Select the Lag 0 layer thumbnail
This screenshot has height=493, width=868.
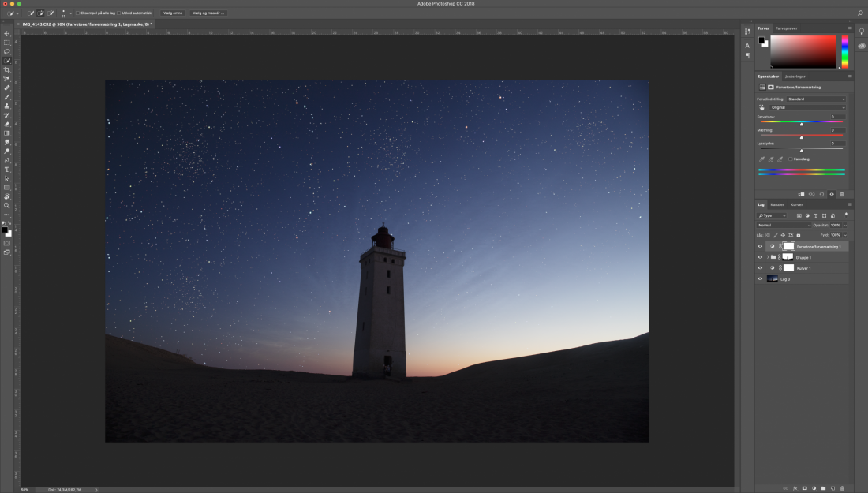click(773, 278)
